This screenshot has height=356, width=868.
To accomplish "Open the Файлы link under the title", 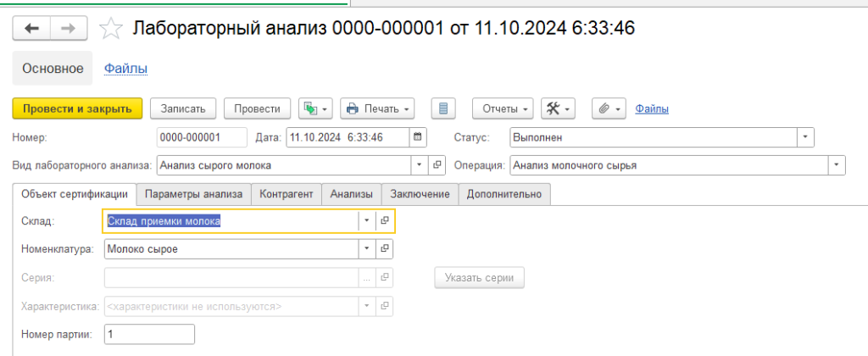I will click(x=125, y=69).
